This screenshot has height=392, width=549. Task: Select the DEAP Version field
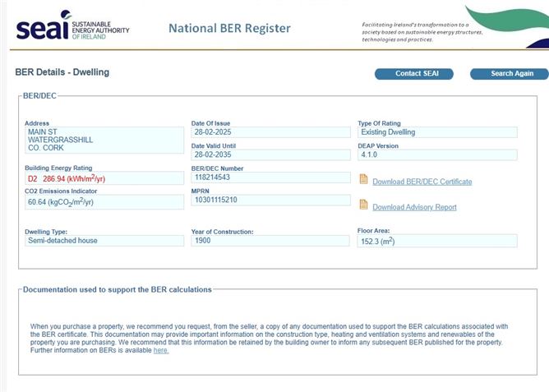pos(437,154)
